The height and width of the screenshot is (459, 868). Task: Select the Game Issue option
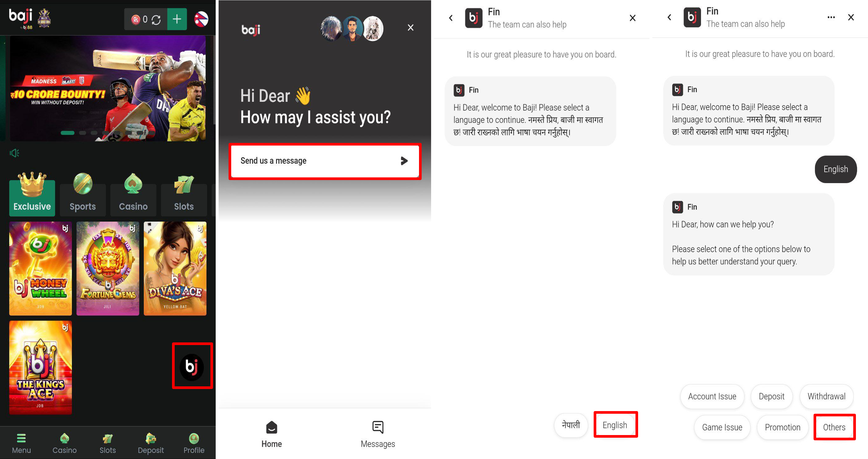722,428
